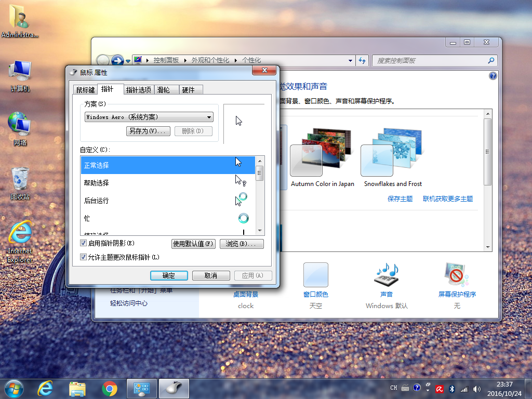Click the 取消 cancel button
The image size is (532, 399).
211,275
